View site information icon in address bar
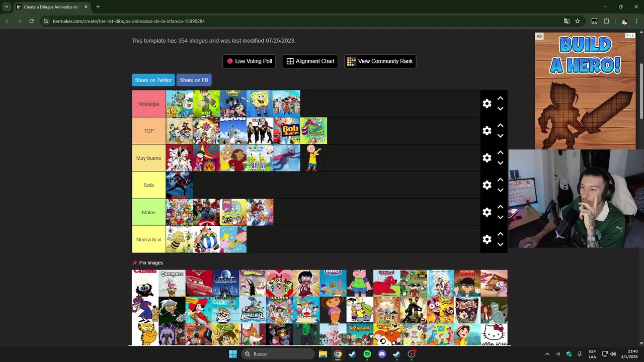This screenshot has height=362, width=644. pos(46,21)
